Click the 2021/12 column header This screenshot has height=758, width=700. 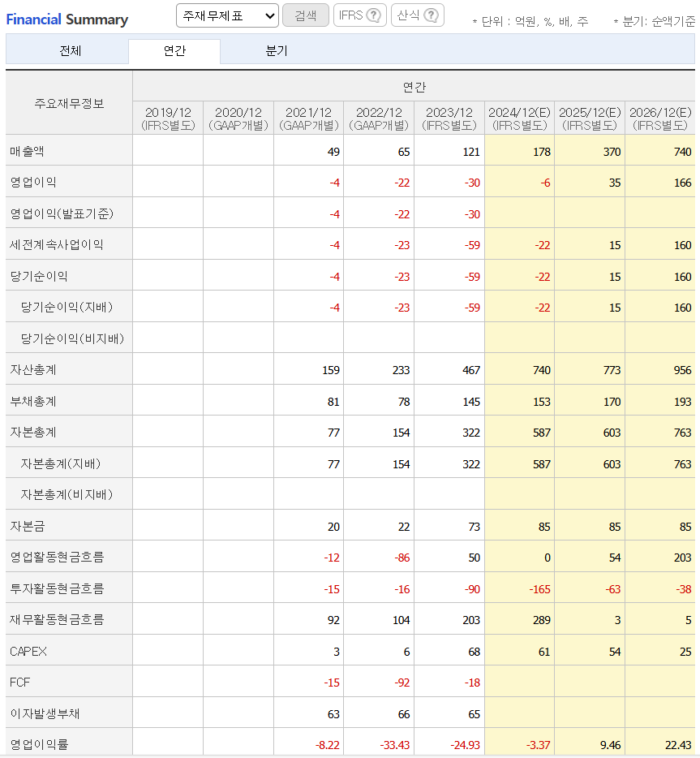click(x=309, y=118)
